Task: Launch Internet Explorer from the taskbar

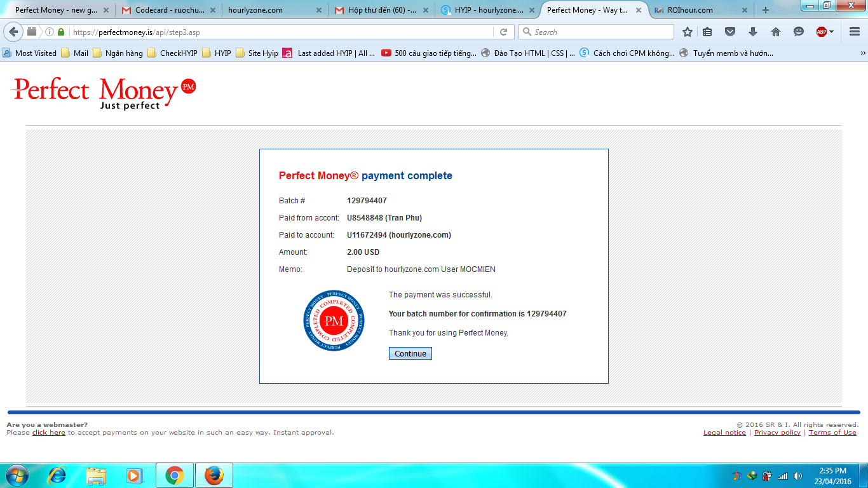Action: coord(57,475)
